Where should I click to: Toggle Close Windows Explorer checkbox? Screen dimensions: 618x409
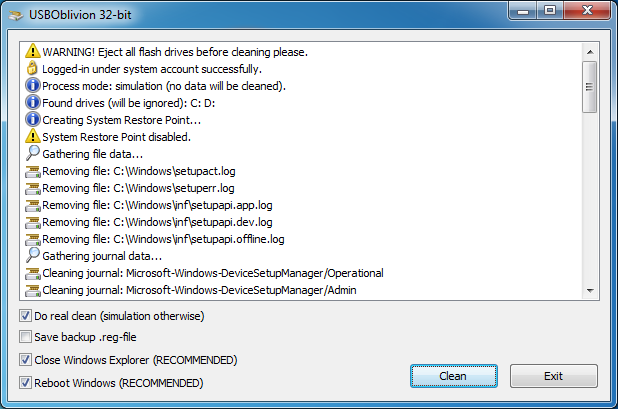click(x=25, y=360)
